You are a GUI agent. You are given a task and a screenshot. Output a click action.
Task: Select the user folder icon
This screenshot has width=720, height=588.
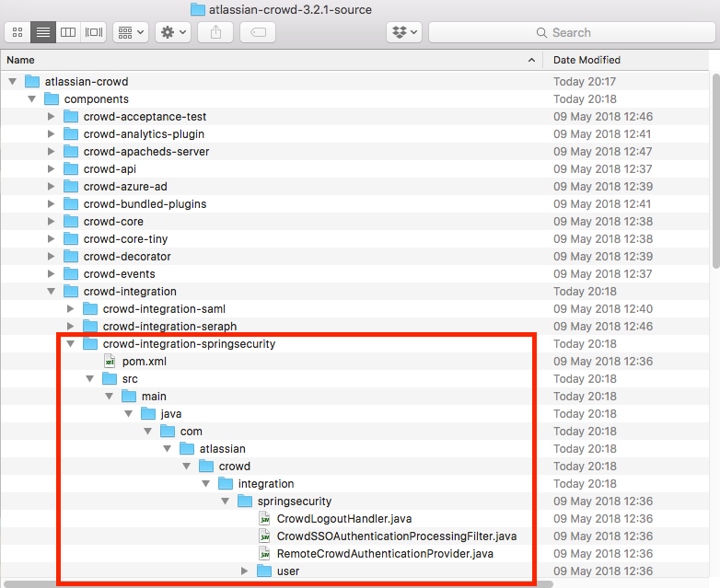[x=264, y=571]
